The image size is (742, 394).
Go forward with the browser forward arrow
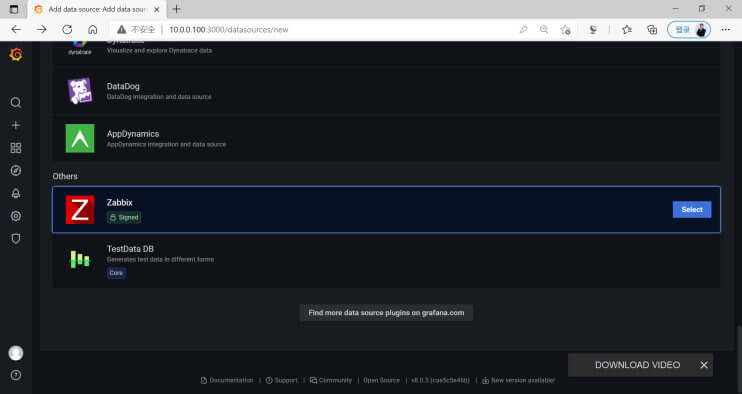pyautogui.click(x=42, y=29)
